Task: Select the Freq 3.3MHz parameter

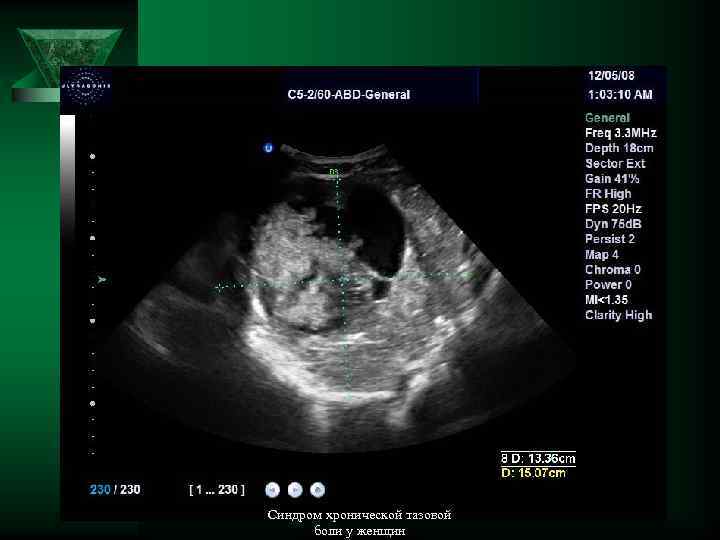Action: click(x=620, y=133)
